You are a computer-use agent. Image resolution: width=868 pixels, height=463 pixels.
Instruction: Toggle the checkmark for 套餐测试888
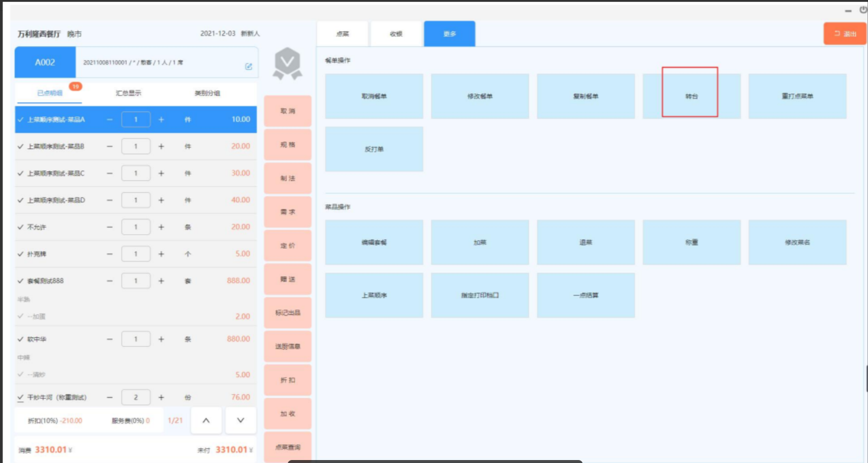pos(21,281)
